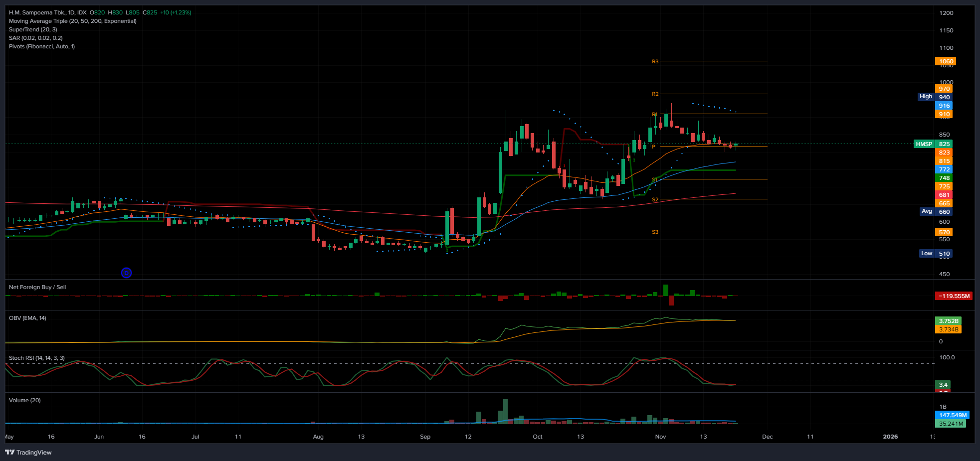Click the Oct label on the time axis
The height and width of the screenshot is (461, 980).
[x=537, y=437]
